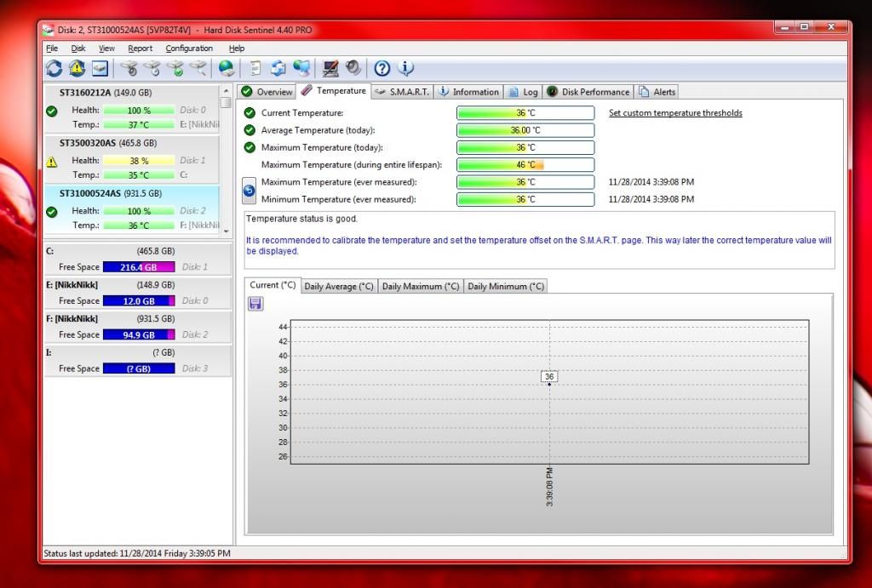Show the Daily Average (°C) chart tab

[x=339, y=286]
